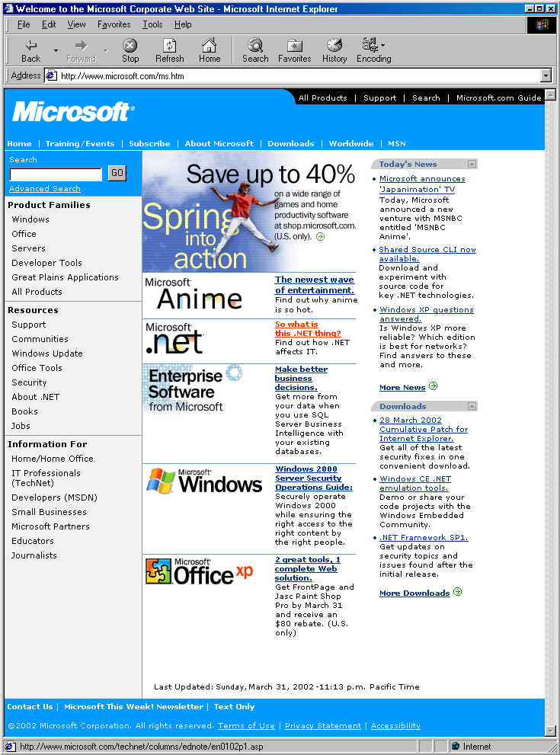
Task: Open the View menu
Action: coord(76,24)
